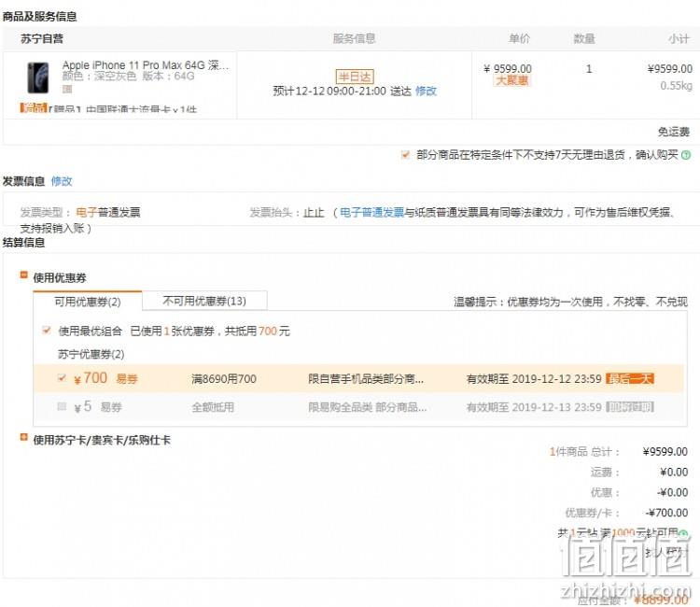Select the ¥5 易券 coupon checkbox
The width and height of the screenshot is (700, 607).
(x=62, y=406)
